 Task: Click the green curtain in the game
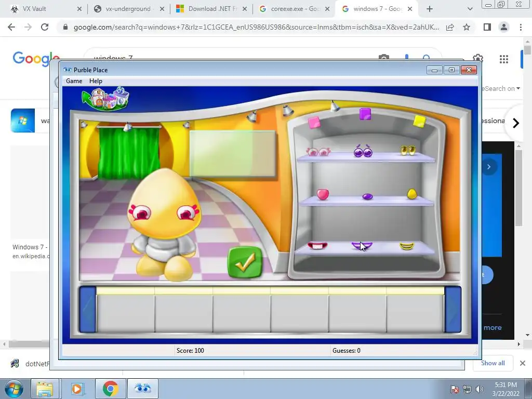129,152
